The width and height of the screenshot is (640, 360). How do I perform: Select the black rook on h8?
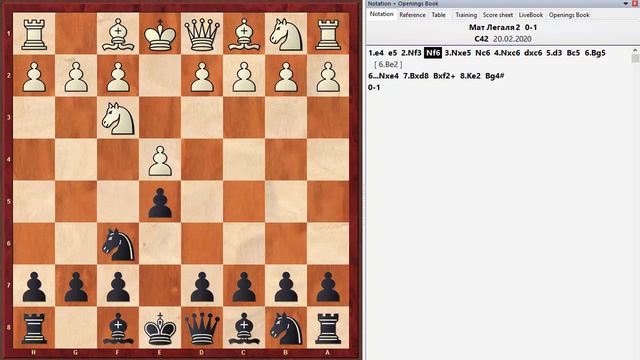click(34, 328)
